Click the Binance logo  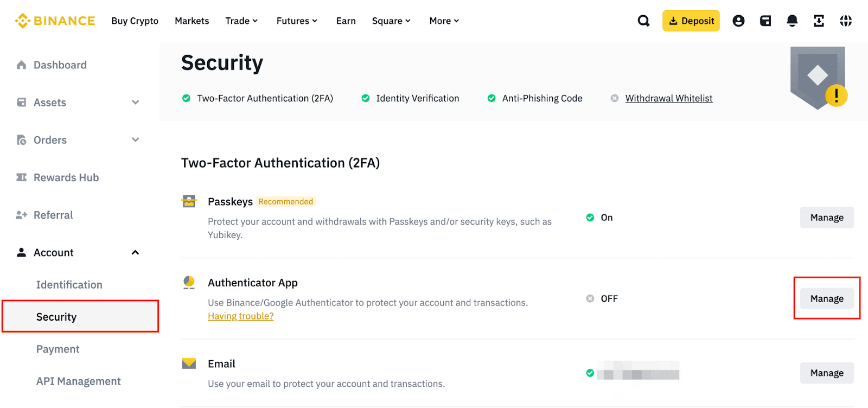tap(55, 21)
